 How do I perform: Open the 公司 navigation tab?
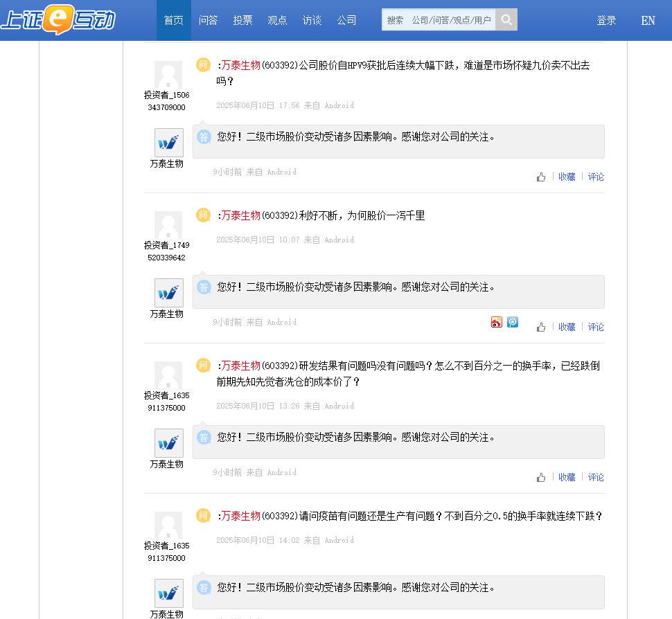pyautogui.click(x=346, y=20)
